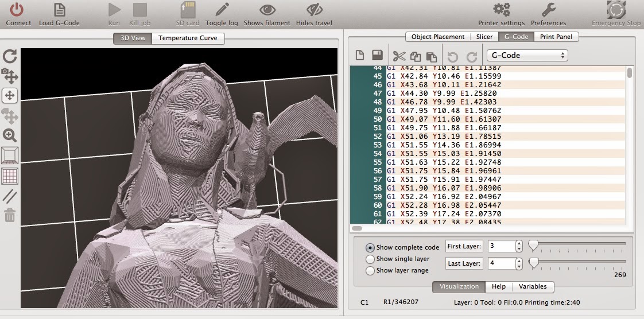Paste clipboard in G-Code editor
This screenshot has height=319, width=644.
click(x=431, y=56)
